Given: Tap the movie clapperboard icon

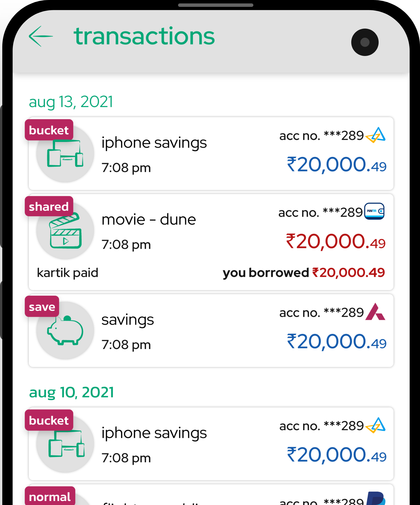Looking at the screenshot, I should click(65, 231).
